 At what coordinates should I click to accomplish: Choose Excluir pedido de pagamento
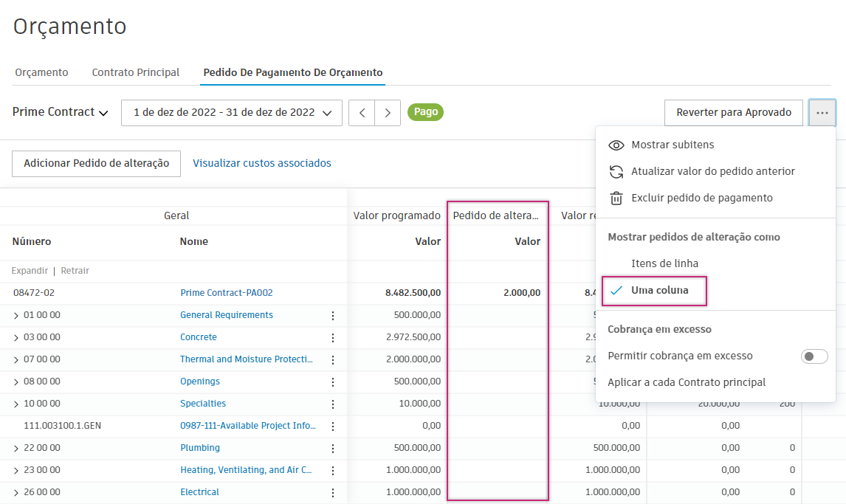pyautogui.click(x=702, y=198)
